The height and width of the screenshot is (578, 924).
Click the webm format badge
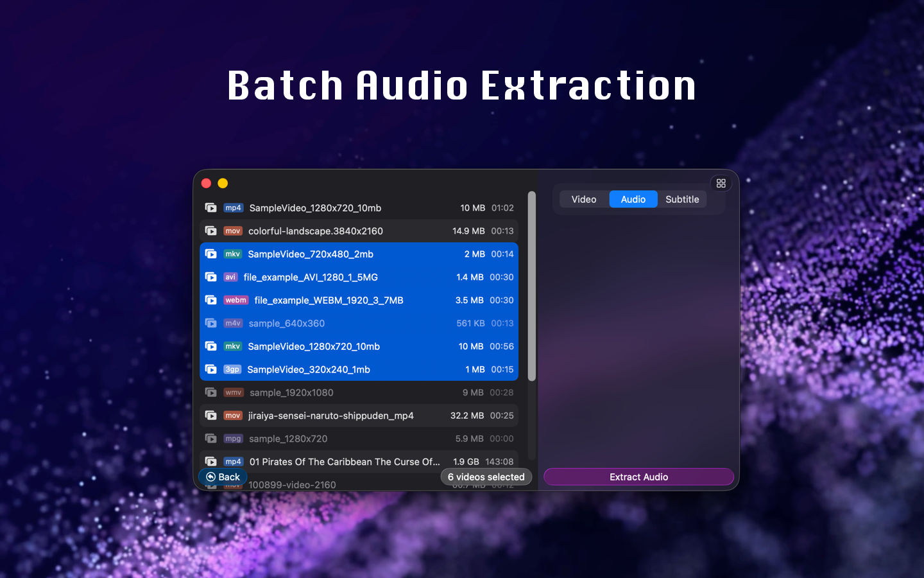coord(235,301)
